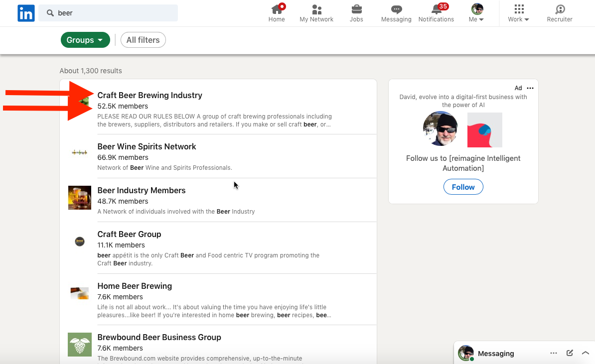The width and height of the screenshot is (595, 364).
Task: Click the Follow button in the ad
Action: pyautogui.click(x=463, y=187)
